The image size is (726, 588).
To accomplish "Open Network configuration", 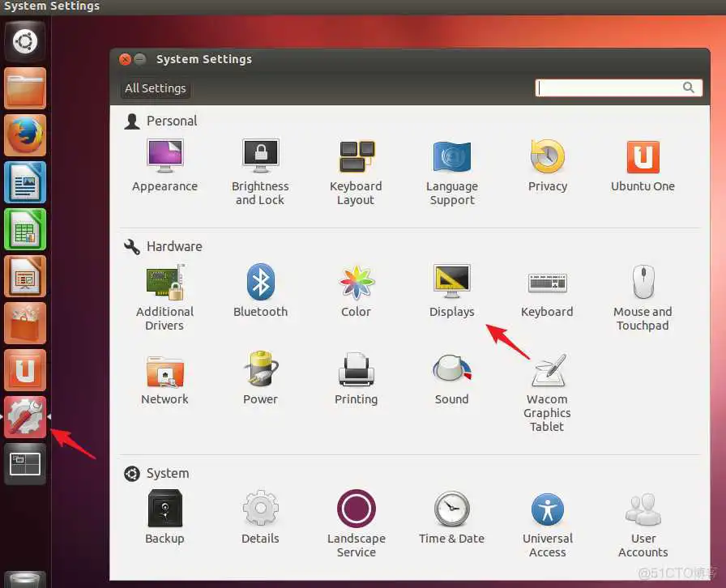I will [164, 377].
